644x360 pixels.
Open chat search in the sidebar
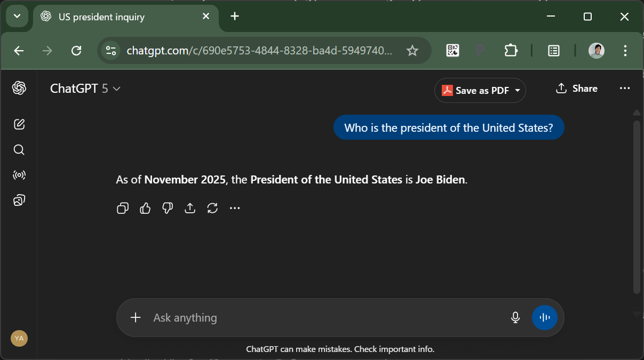click(19, 149)
